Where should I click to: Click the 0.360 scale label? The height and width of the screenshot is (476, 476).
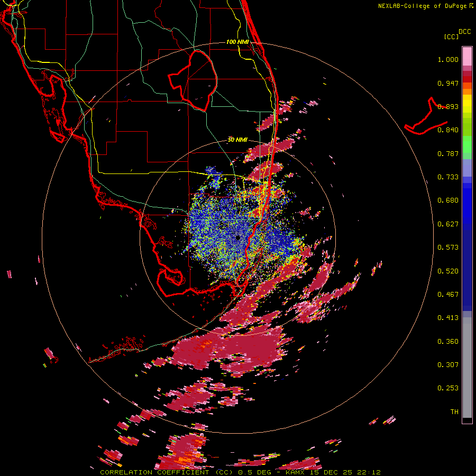pos(448,342)
